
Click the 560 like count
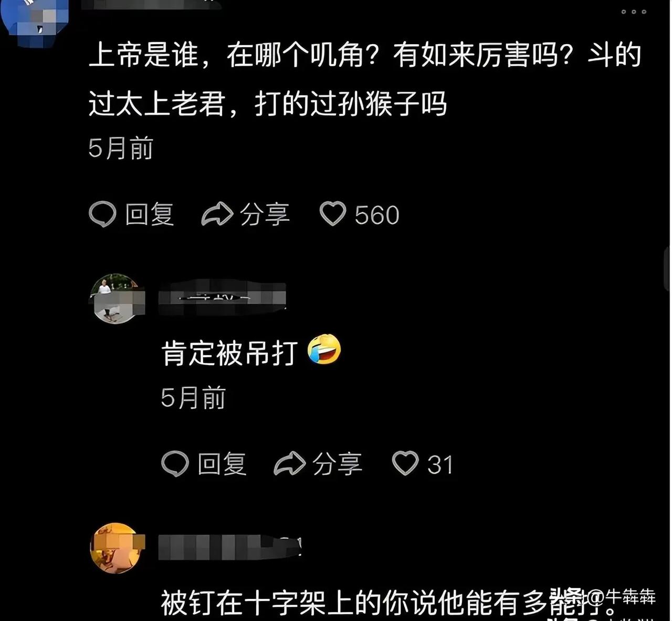377,215
